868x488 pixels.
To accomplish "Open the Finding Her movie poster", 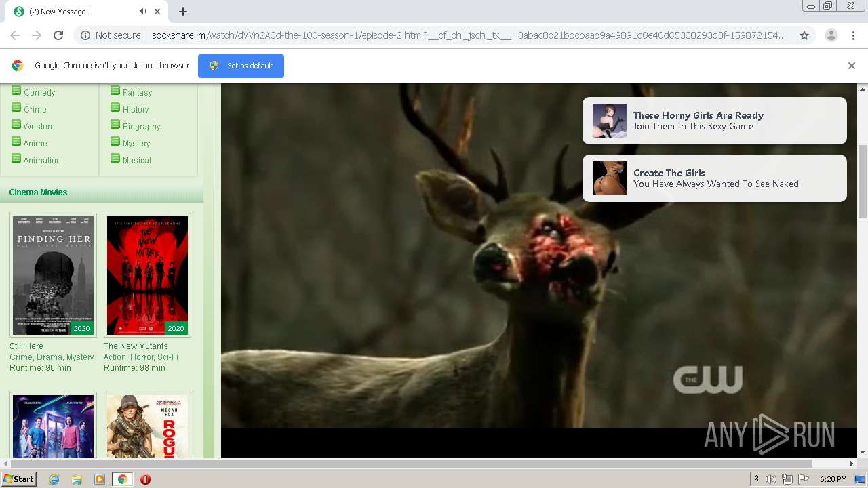I will click(53, 275).
